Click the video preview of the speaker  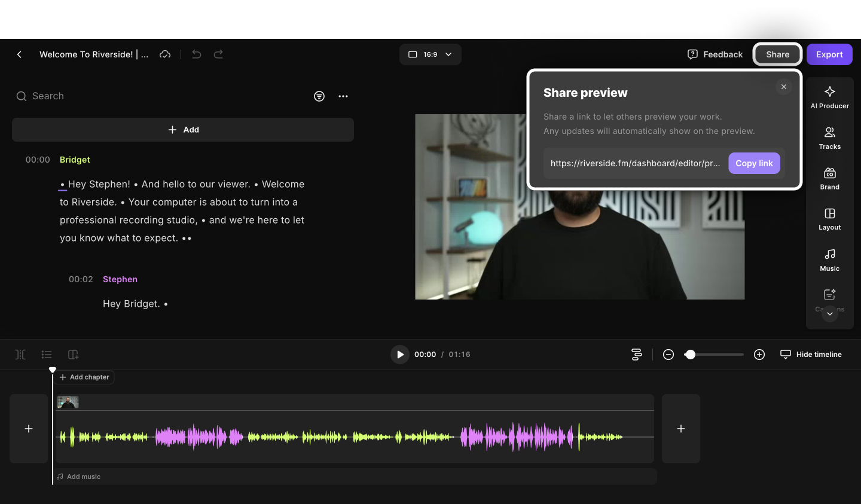click(x=580, y=207)
